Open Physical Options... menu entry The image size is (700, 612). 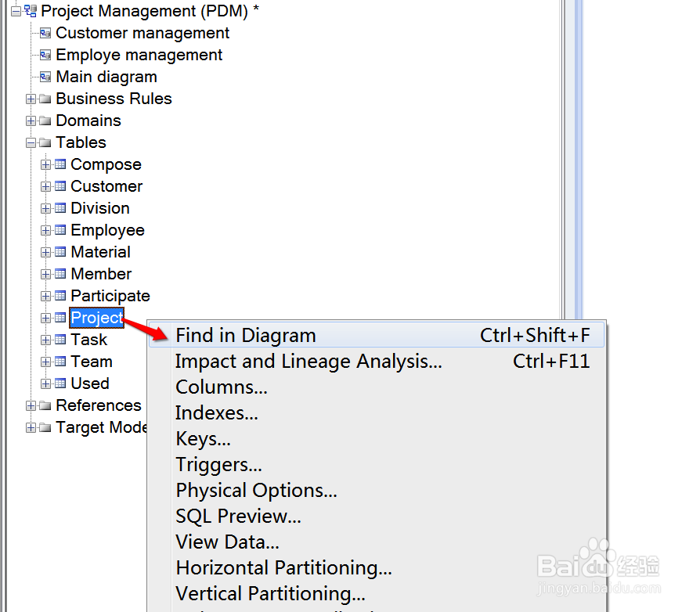coord(377,491)
